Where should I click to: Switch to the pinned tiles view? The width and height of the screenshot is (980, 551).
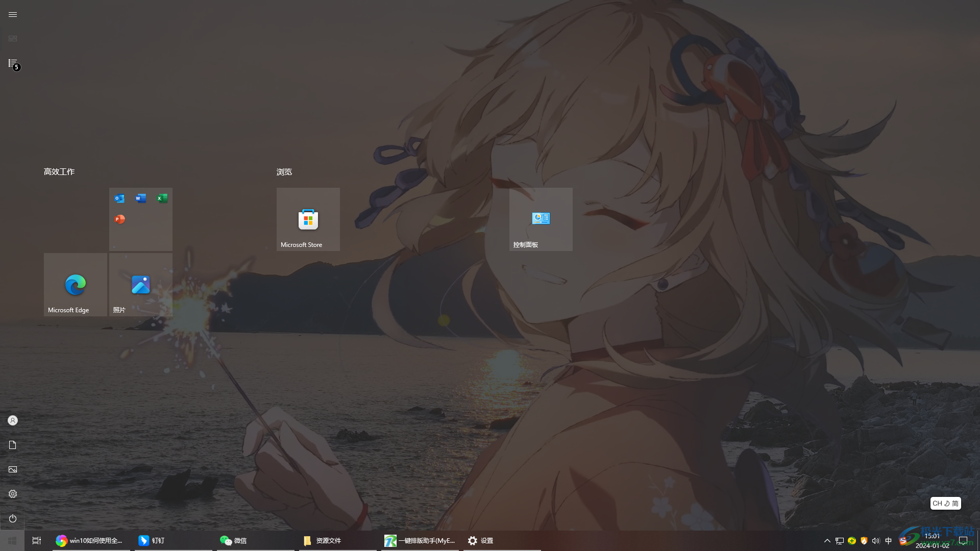coord(13,39)
